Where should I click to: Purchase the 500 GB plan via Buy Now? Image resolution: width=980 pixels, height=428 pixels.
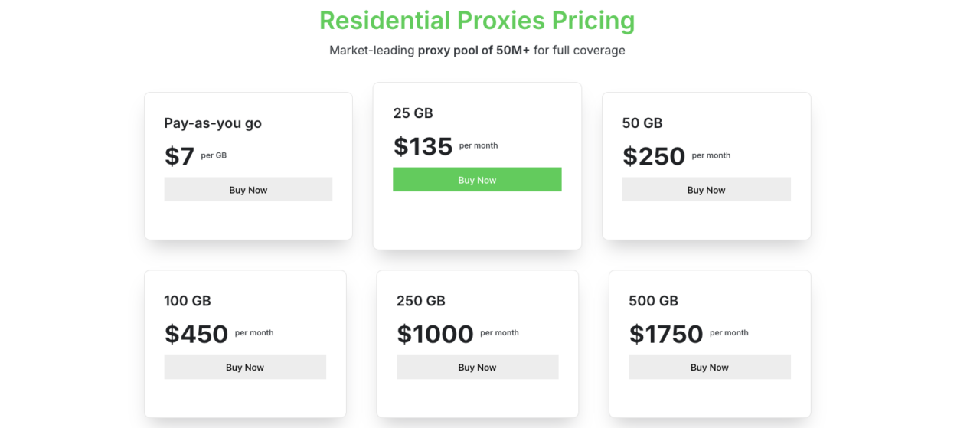[x=710, y=367]
